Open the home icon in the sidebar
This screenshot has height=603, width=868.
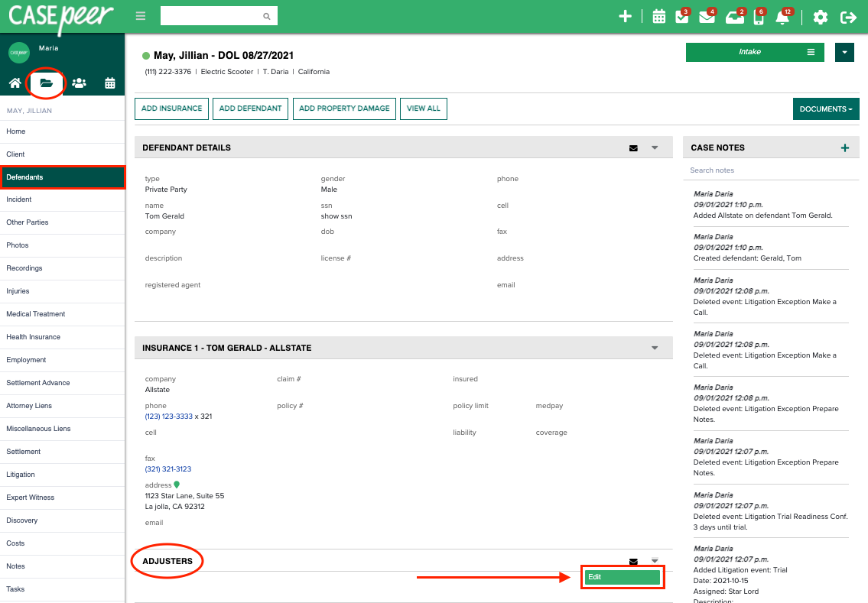(x=15, y=84)
